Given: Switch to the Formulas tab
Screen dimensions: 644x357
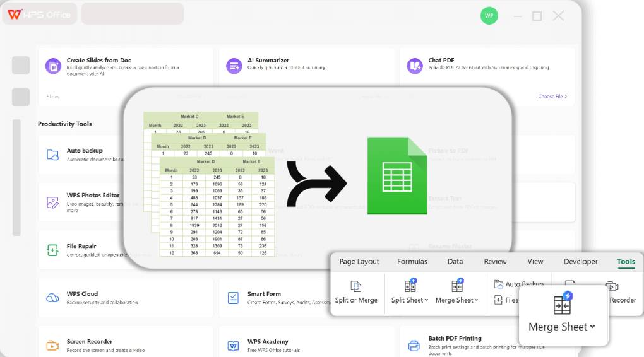Looking at the screenshot, I should (x=412, y=262).
